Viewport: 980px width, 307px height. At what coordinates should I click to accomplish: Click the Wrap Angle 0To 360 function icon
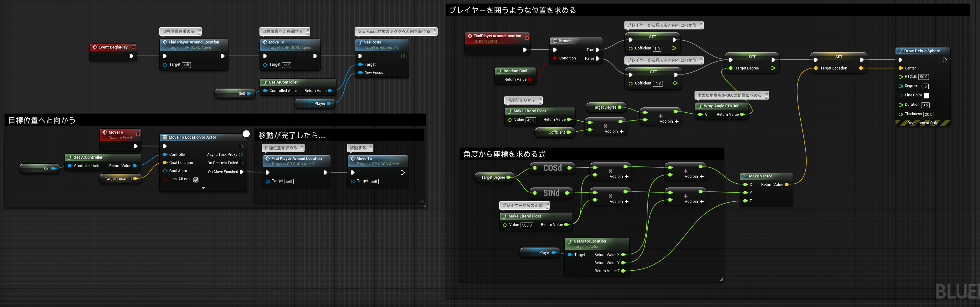click(x=700, y=106)
